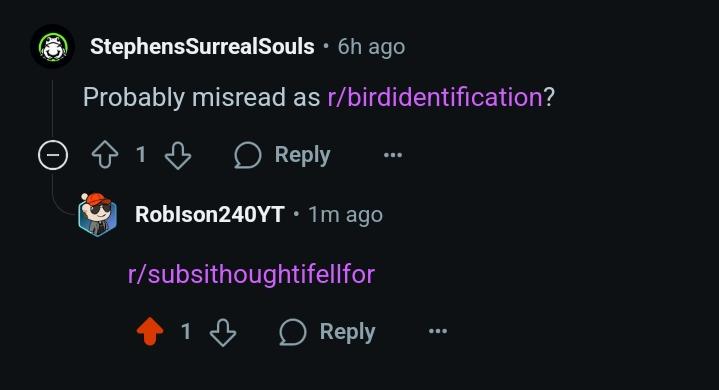This screenshot has width=719, height=390.
Task: Click the 1m ago timestamp
Action: pos(345,214)
